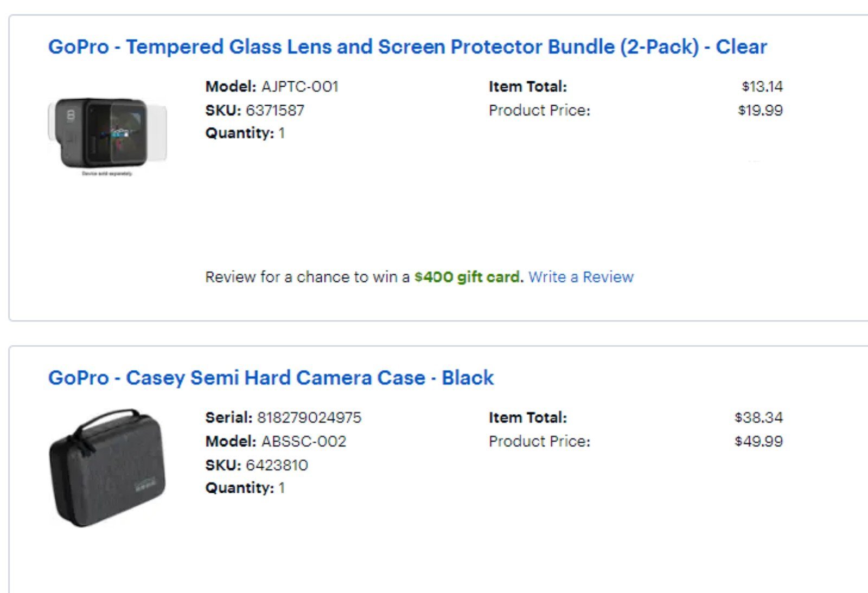
Task: Click the Item Total label for camera case
Action: click(x=528, y=418)
